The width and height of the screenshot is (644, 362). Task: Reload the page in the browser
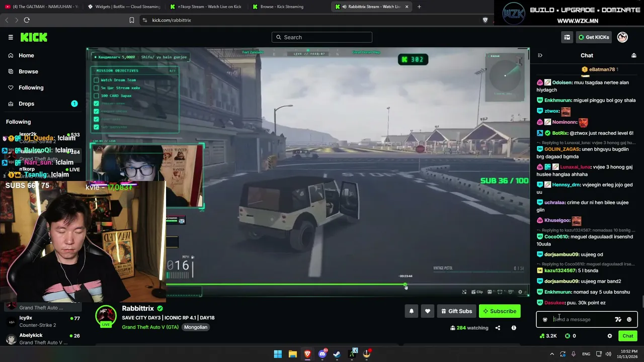point(27,20)
